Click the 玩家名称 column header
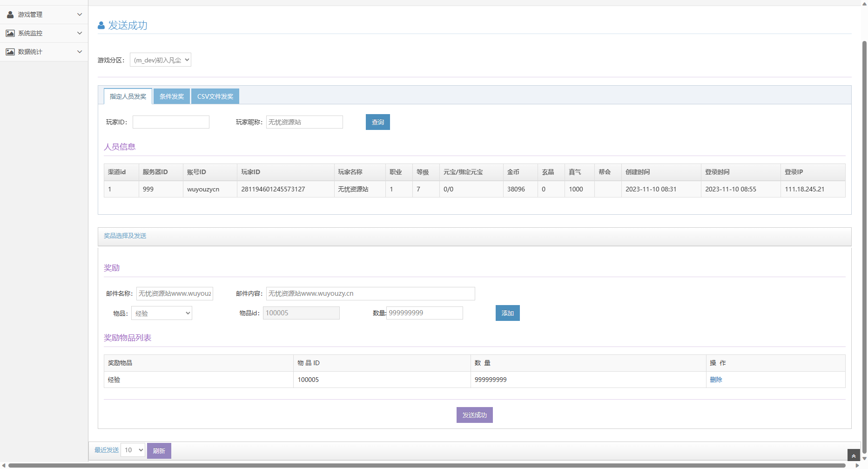Screen dimensions: 868x469 (x=360, y=172)
